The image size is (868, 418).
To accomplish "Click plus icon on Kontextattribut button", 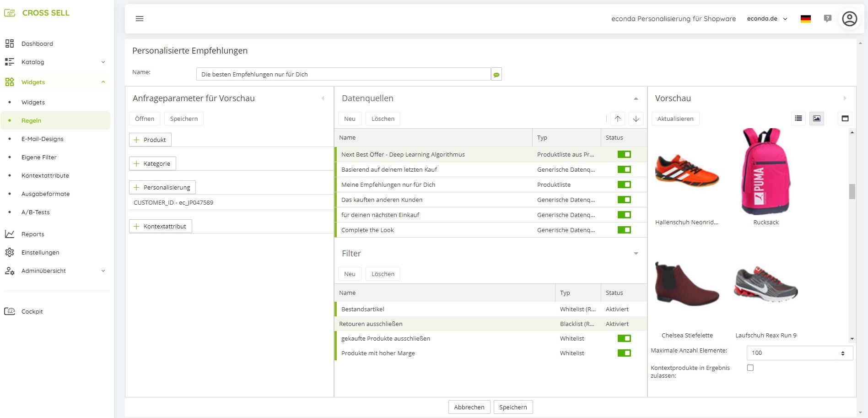I will [x=136, y=226].
